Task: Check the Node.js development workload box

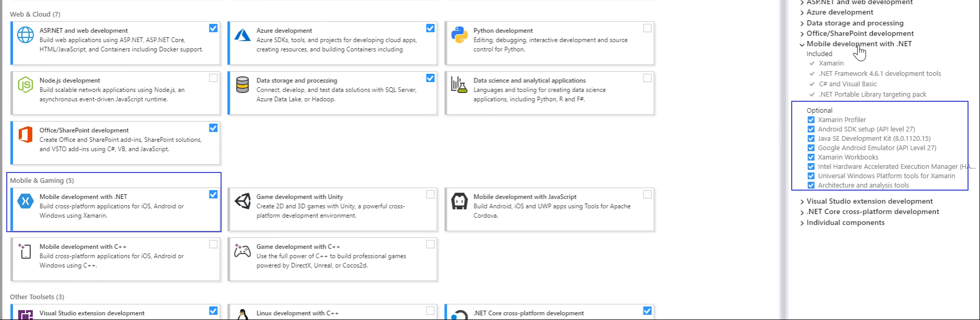Action: click(213, 78)
